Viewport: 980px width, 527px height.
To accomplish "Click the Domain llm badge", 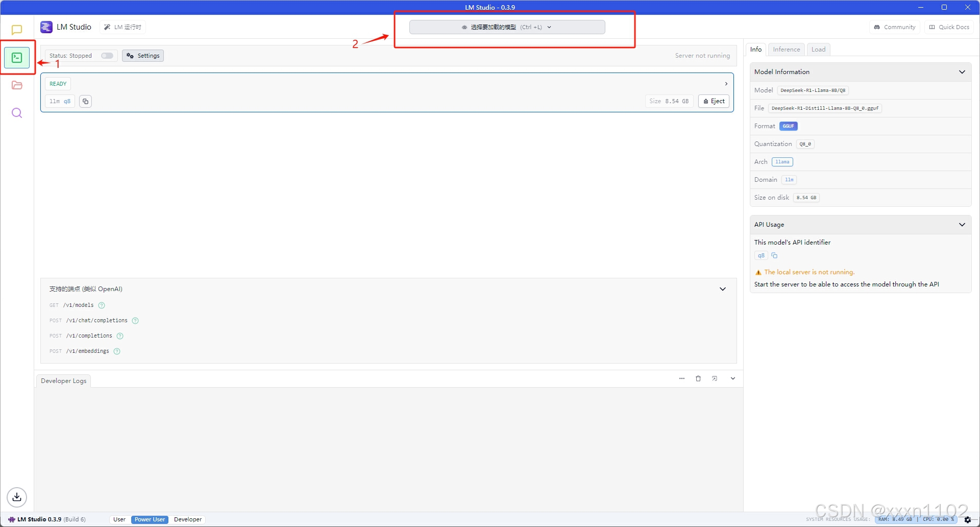I will click(789, 180).
